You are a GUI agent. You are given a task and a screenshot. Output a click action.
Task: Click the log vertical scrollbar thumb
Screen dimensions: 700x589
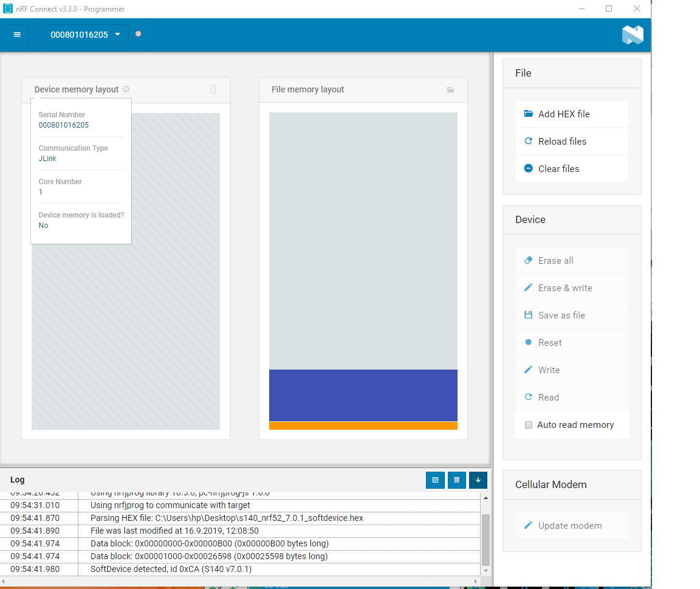(486, 540)
